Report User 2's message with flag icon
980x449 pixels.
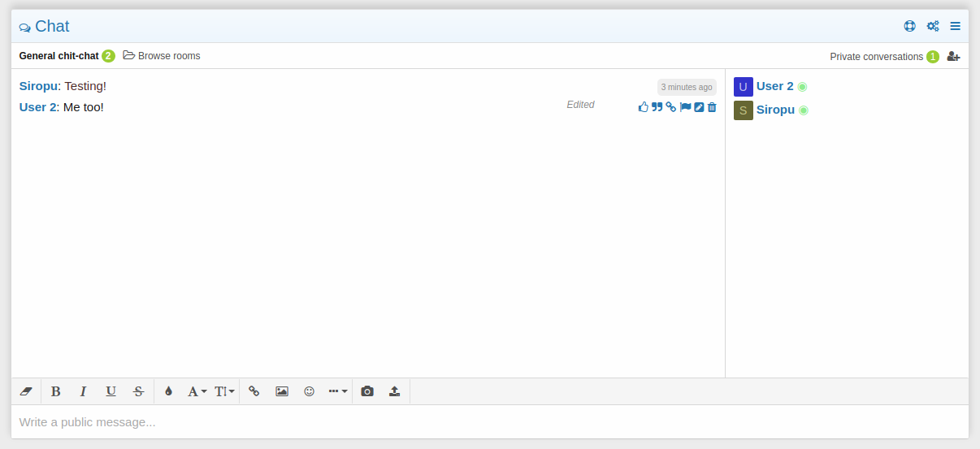(x=686, y=107)
